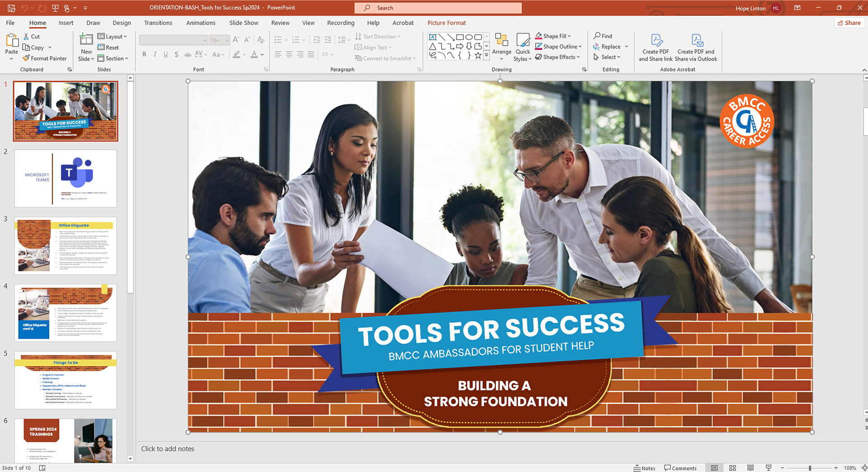Open the font size dropdown

[227, 40]
